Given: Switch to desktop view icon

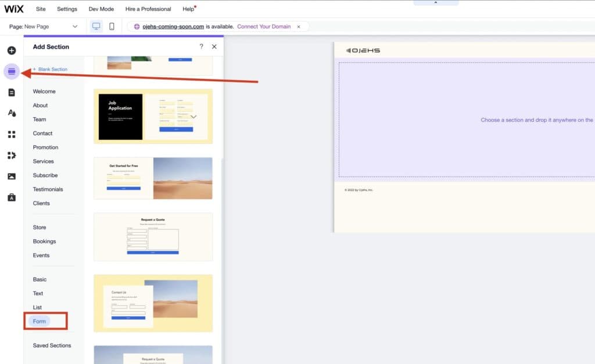Looking at the screenshot, I should click(96, 26).
